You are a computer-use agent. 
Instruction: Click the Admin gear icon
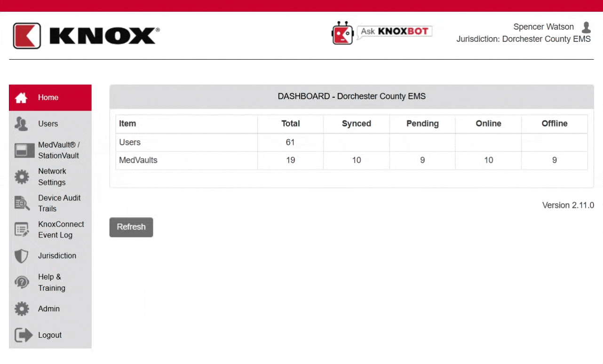click(x=22, y=309)
